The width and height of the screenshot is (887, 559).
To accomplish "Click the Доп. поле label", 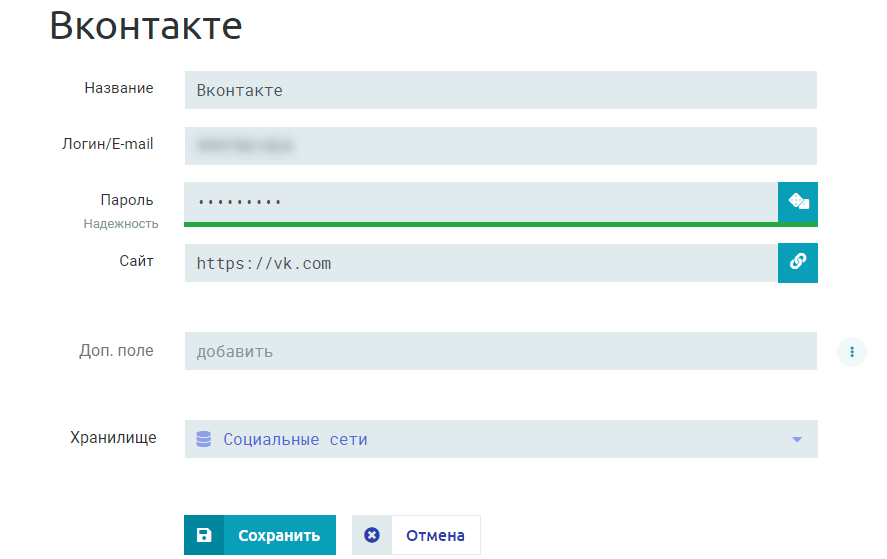I will (116, 351).
